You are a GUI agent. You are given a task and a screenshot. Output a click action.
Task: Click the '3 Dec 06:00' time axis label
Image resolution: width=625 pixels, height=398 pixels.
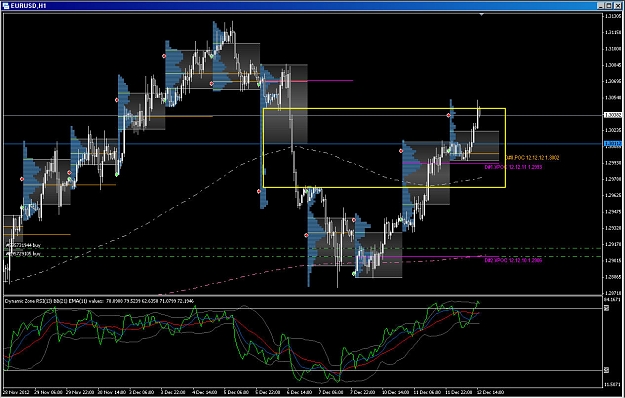(x=142, y=392)
